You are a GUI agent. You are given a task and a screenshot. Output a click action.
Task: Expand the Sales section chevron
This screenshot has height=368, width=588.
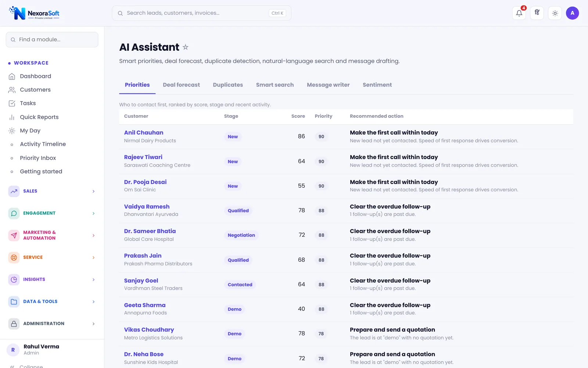point(93,191)
